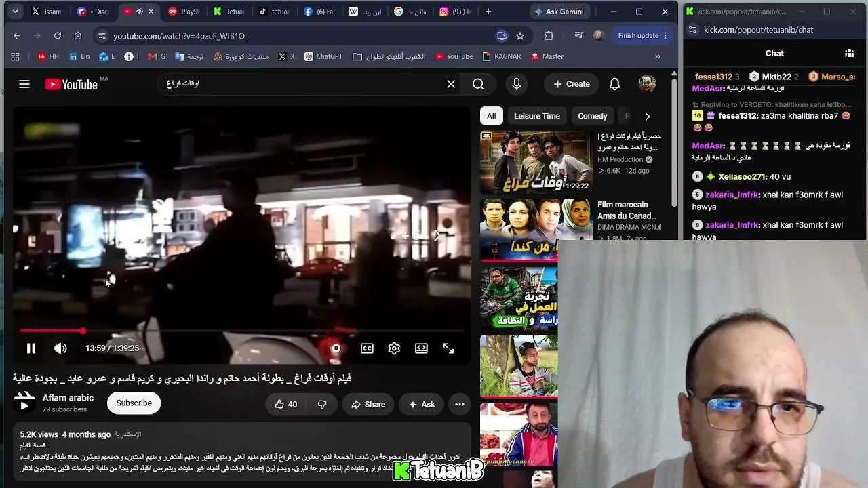The width and height of the screenshot is (868, 488).
Task: Go to the Chrome home page
Action: tap(78, 36)
